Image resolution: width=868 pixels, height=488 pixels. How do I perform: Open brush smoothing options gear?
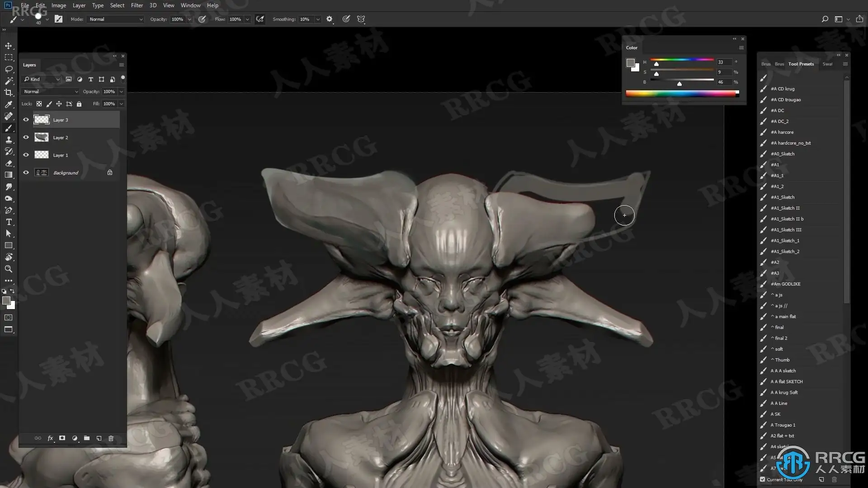[329, 19]
